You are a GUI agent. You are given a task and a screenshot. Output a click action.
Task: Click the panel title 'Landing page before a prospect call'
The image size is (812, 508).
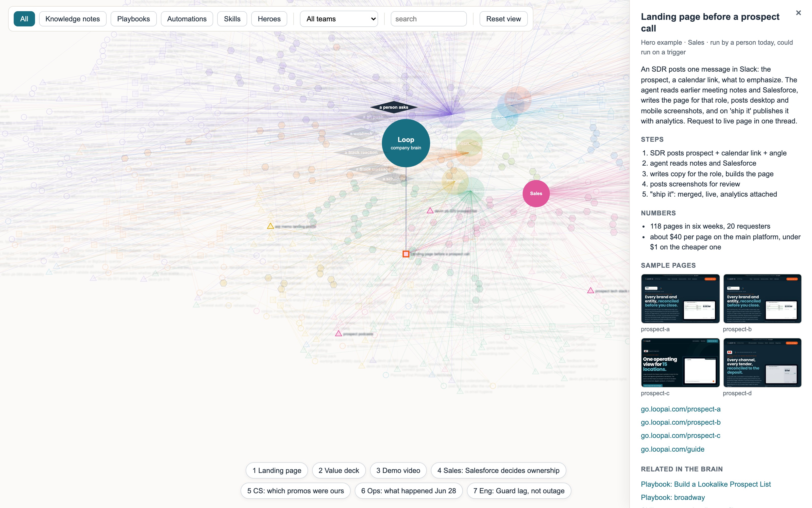coord(710,23)
